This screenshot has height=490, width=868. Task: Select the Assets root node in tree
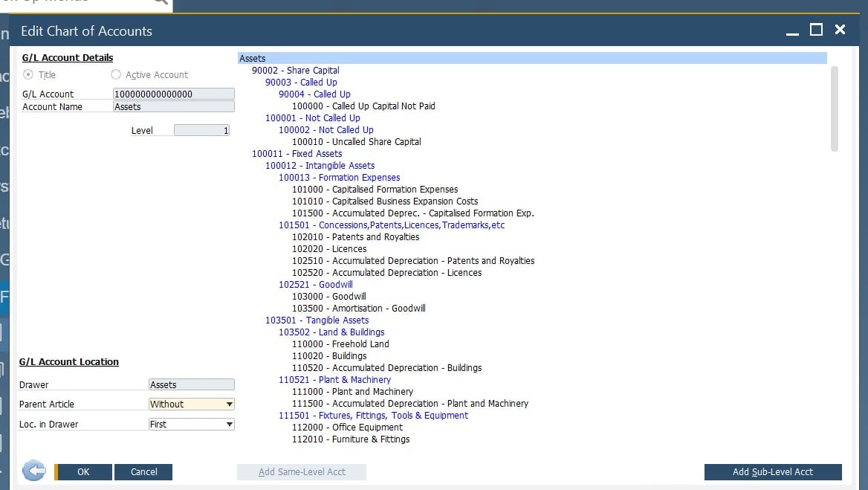tap(253, 59)
